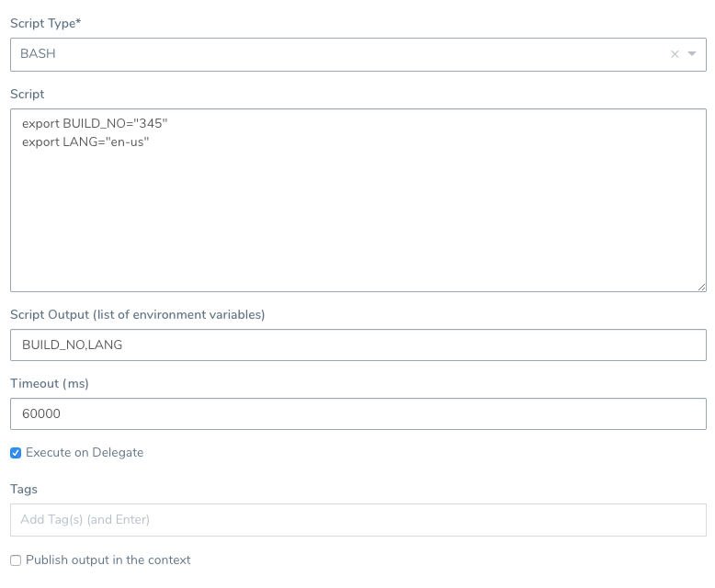Viewport: 715px width, 588px height.
Task: Click the Script Output field label
Action: tap(137, 315)
